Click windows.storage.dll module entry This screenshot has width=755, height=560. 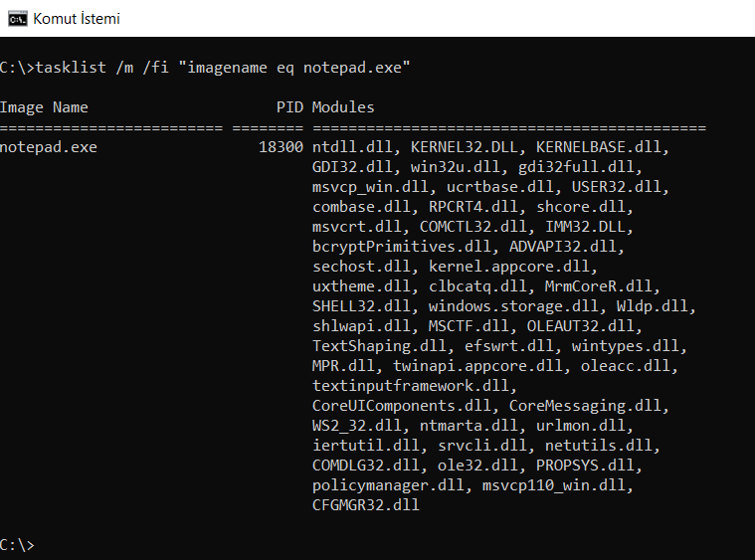pyautogui.click(x=513, y=306)
